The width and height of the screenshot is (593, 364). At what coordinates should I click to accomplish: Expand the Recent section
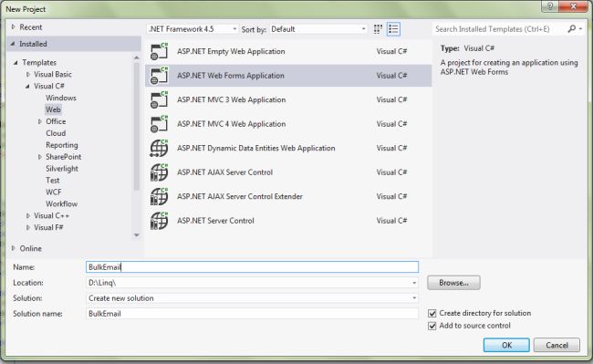14,27
